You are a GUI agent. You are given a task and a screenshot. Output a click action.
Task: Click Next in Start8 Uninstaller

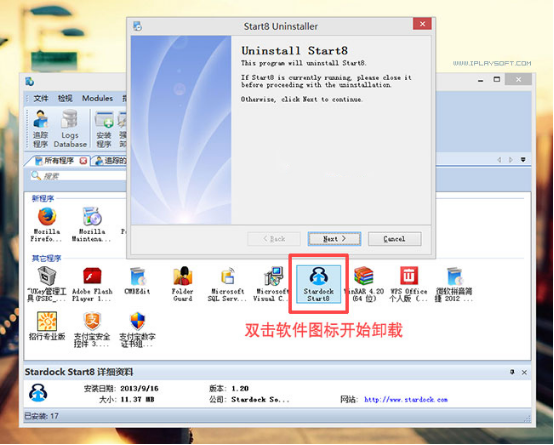[x=334, y=239]
